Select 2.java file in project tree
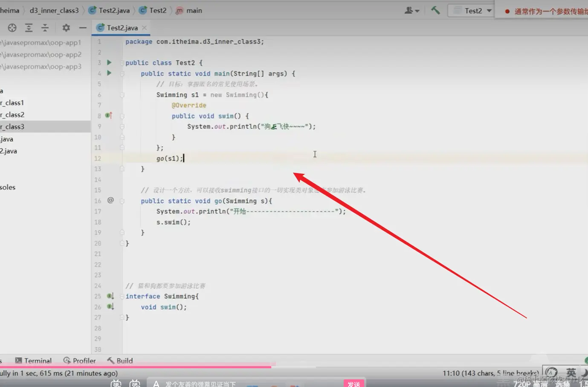 click(9, 151)
